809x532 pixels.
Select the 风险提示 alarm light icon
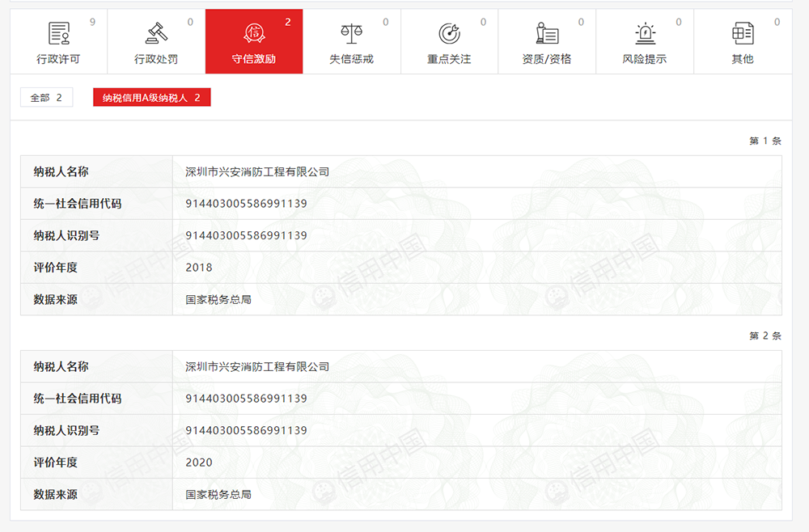pos(645,33)
